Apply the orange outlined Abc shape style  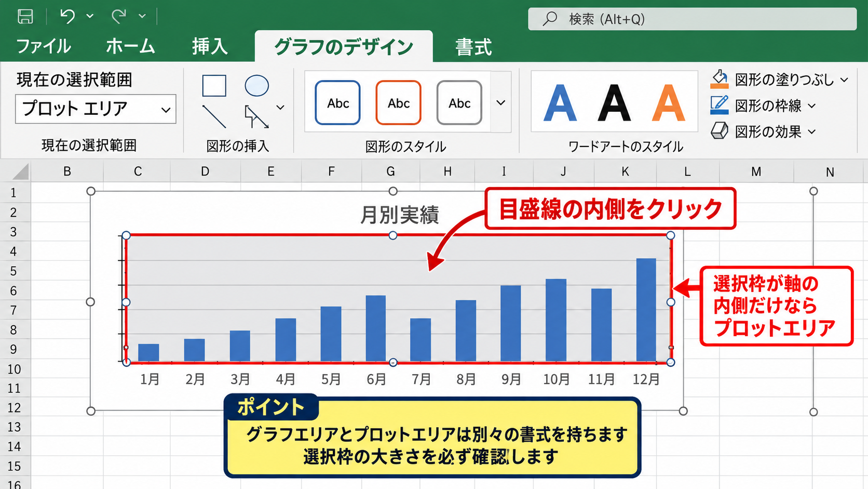[398, 103]
